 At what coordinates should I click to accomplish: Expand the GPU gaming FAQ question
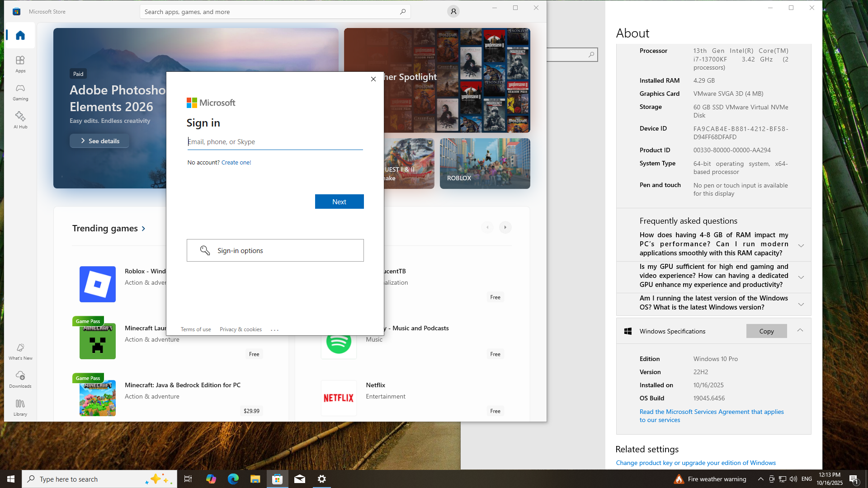click(x=801, y=277)
